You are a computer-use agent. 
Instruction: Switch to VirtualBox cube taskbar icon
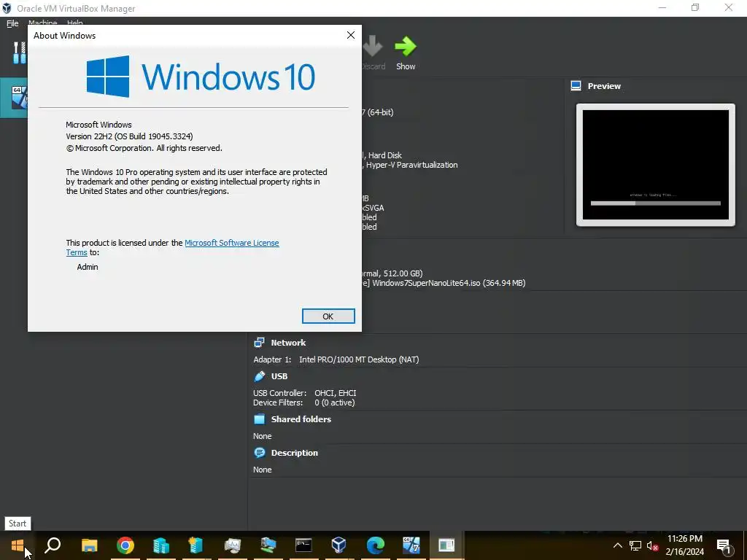coord(339,545)
